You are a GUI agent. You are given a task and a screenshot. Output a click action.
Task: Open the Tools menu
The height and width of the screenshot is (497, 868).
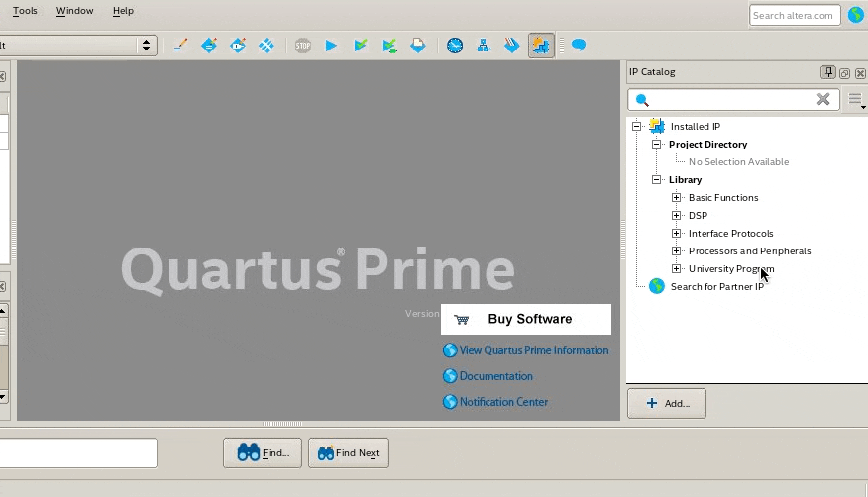25,11
